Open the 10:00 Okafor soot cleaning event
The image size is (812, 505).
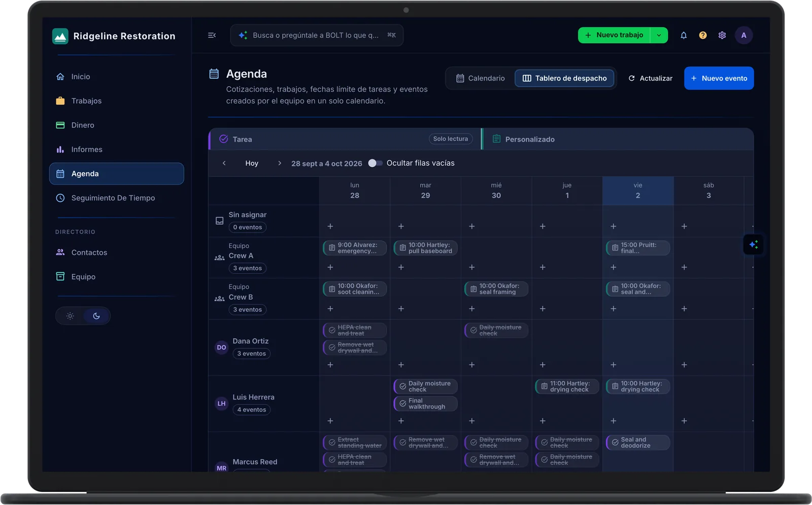(355, 289)
